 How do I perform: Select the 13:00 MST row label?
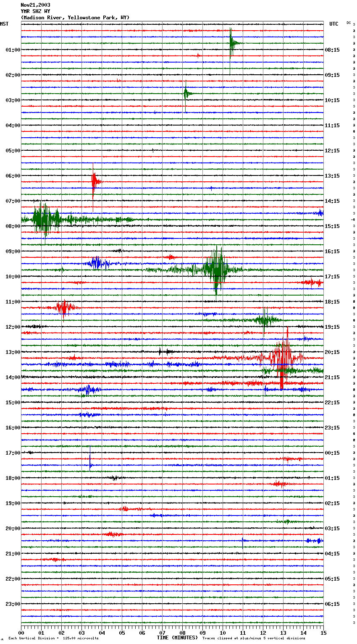pos(13,352)
